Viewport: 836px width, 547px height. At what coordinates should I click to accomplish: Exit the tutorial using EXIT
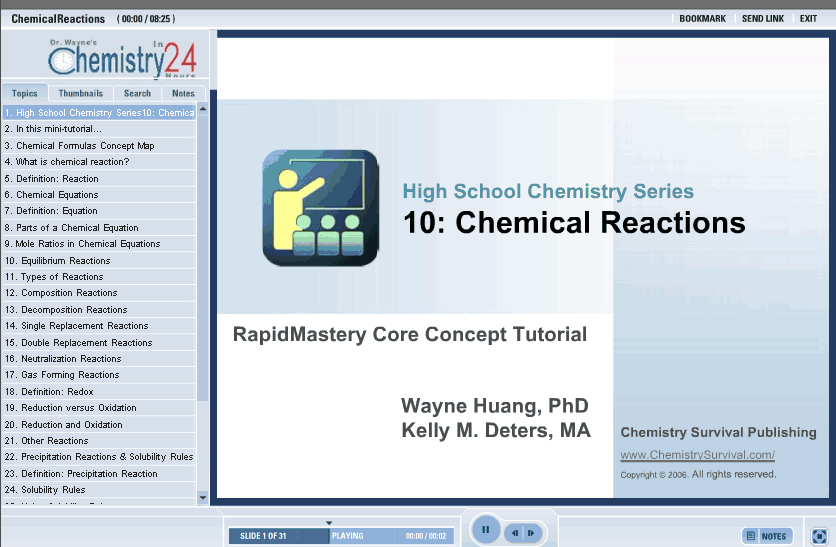pos(808,19)
